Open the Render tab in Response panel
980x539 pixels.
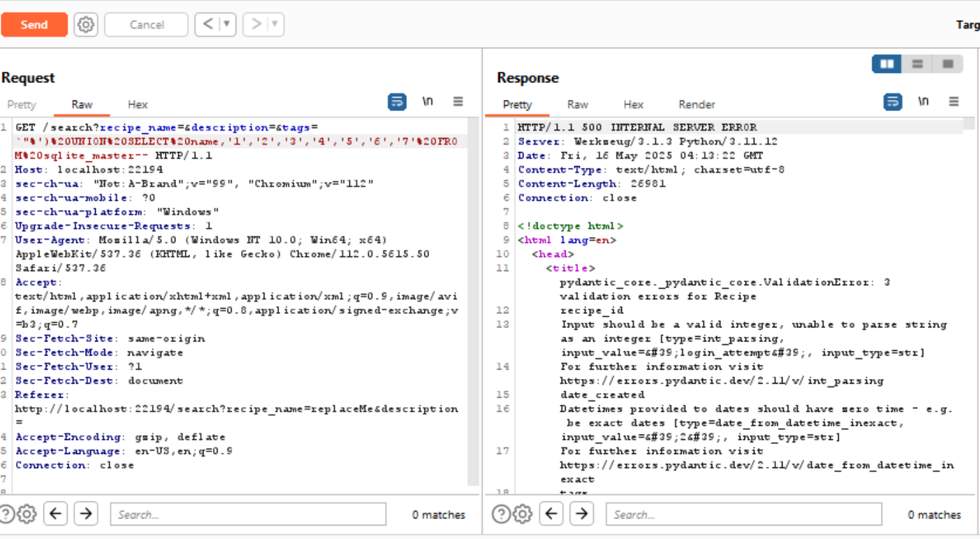click(697, 104)
